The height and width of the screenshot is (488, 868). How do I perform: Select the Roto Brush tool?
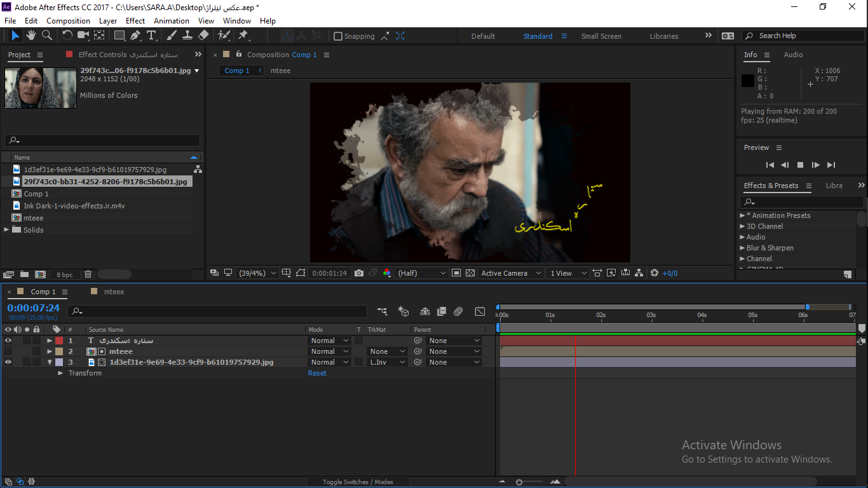pyautogui.click(x=224, y=36)
